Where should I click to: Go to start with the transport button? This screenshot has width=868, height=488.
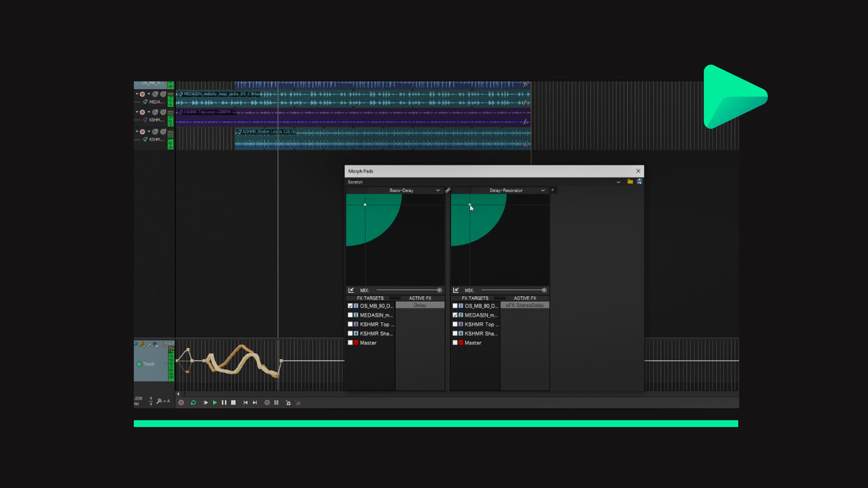[245, 403]
